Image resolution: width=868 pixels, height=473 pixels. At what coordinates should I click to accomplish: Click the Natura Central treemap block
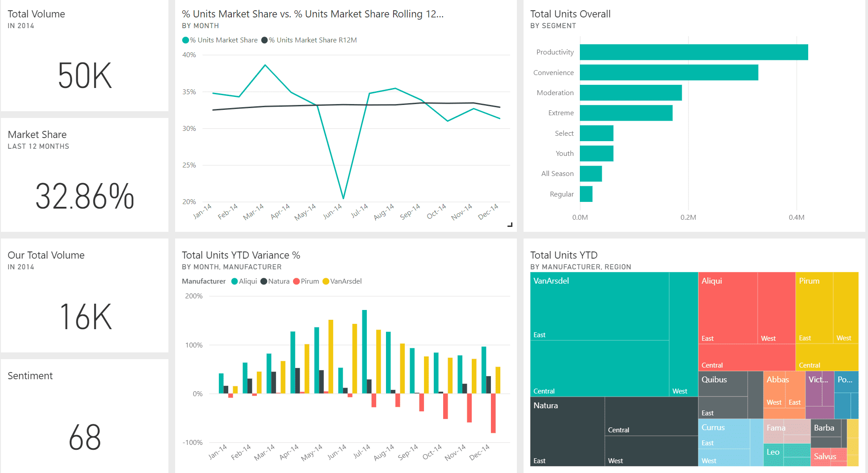coord(651,416)
